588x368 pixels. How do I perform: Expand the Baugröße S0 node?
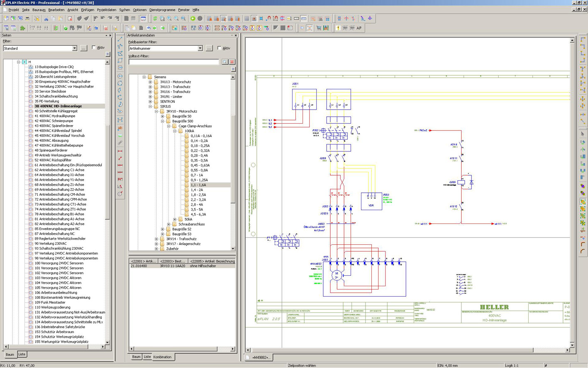pyautogui.click(x=163, y=116)
